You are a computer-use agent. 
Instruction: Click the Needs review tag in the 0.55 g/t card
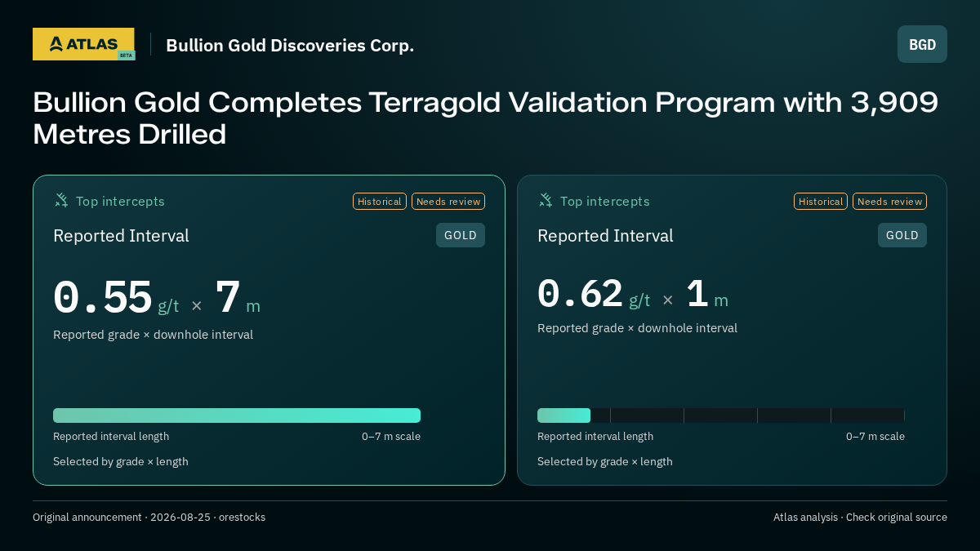[x=448, y=202]
